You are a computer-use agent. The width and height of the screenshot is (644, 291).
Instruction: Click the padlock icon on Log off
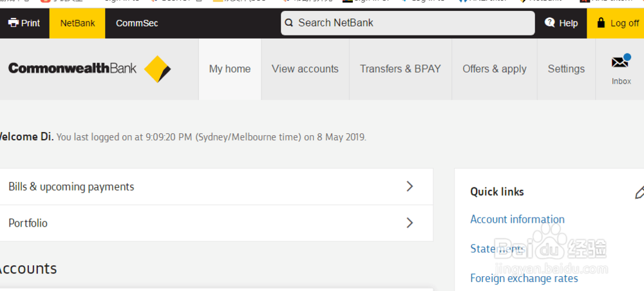601,23
